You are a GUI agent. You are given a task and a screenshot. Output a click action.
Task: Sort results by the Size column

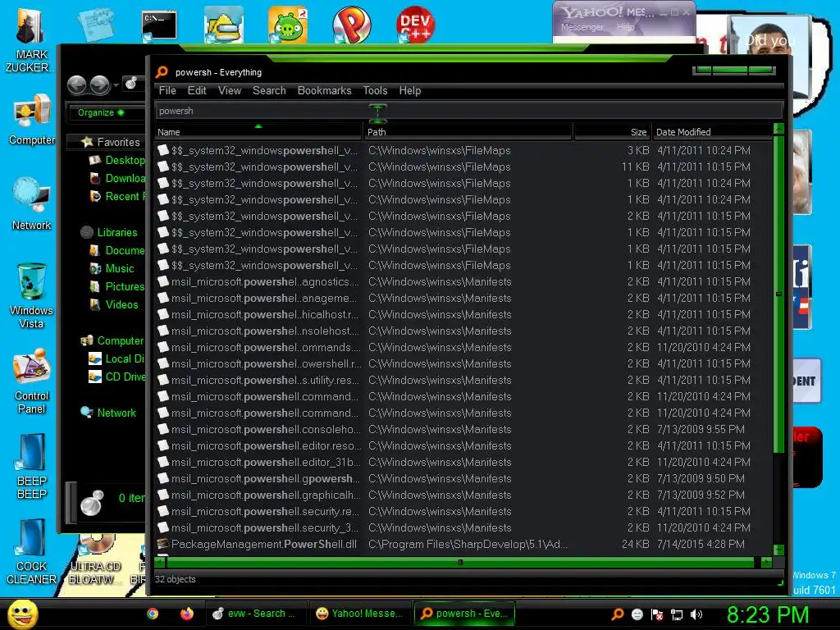coord(612,132)
